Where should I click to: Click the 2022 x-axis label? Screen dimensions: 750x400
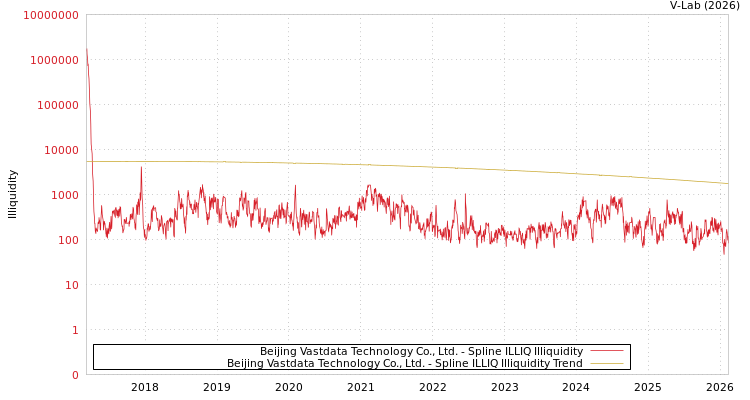[432, 387]
